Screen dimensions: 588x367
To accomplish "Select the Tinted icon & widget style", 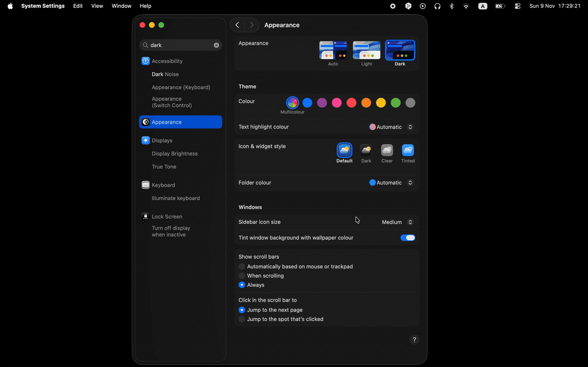I will [408, 154].
